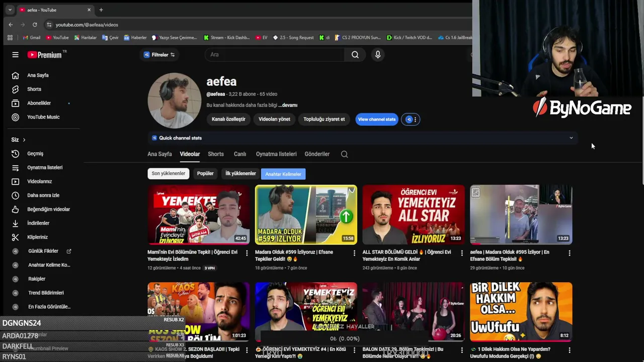Switch to the Gönderiler tab

[x=317, y=154]
